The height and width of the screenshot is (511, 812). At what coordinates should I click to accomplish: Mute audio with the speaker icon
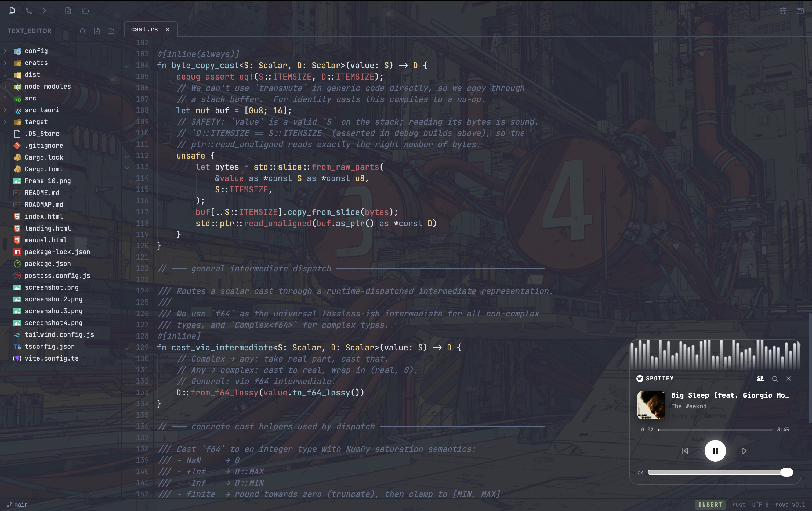(x=640, y=472)
